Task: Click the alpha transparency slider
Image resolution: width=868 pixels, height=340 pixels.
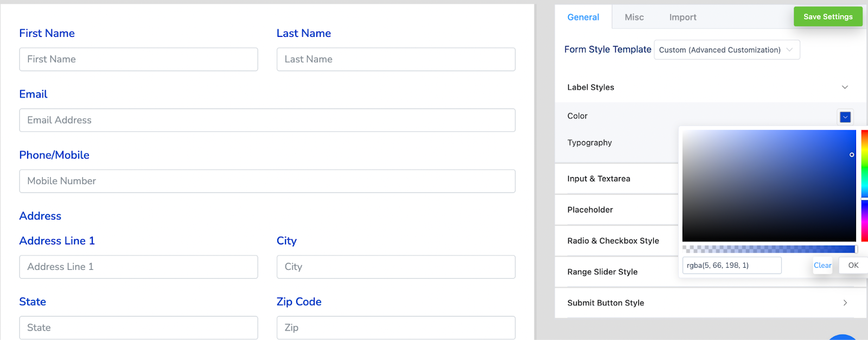Action: tap(769, 249)
